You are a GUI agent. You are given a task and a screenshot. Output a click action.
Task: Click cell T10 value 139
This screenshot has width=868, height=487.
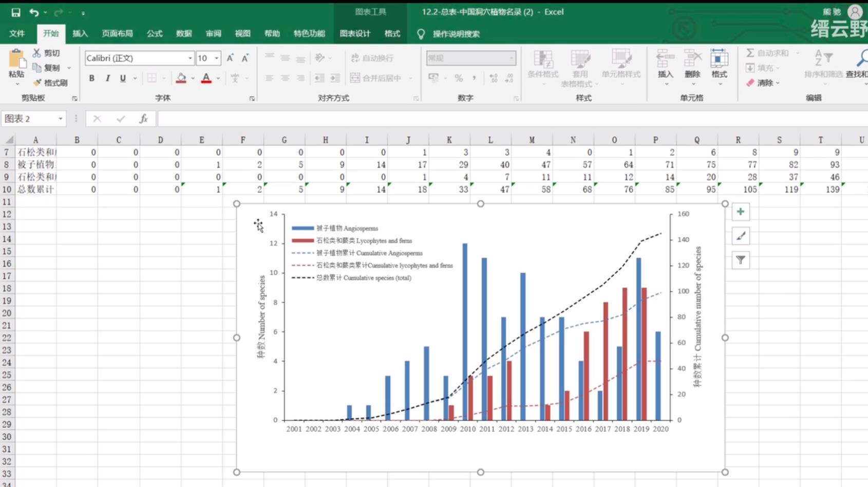pos(821,189)
